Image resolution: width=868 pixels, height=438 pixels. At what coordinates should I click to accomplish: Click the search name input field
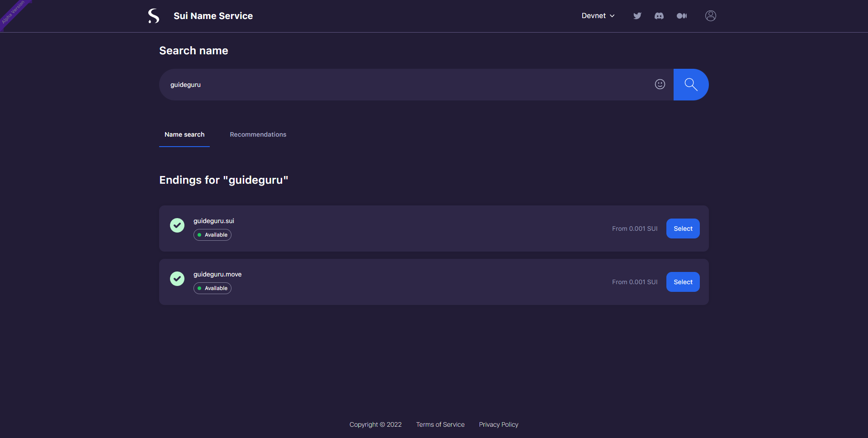pos(407,85)
